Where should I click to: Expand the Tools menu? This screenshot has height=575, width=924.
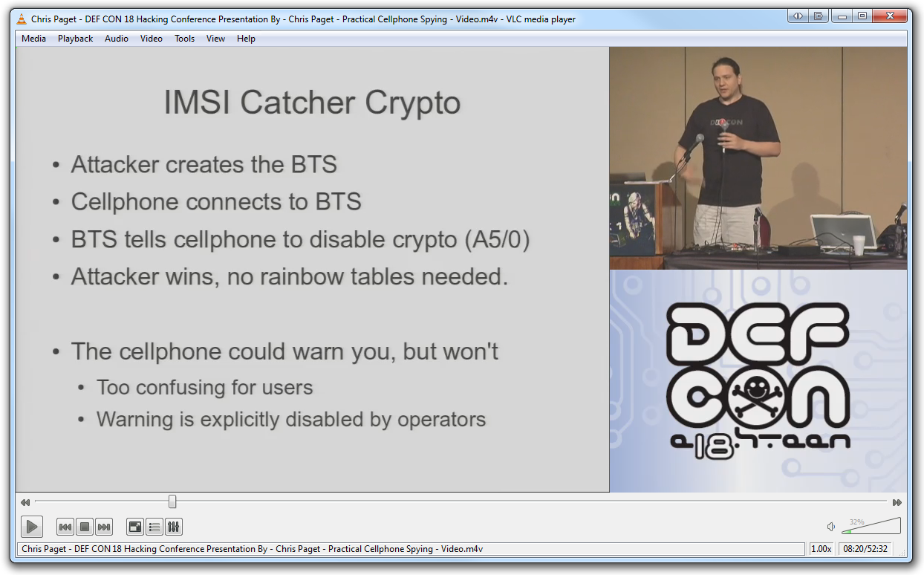[x=185, y=39]
